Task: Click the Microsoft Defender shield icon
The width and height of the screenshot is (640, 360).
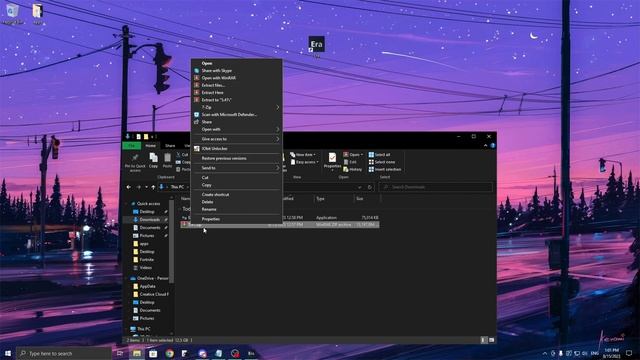Action: click(197, 115)
